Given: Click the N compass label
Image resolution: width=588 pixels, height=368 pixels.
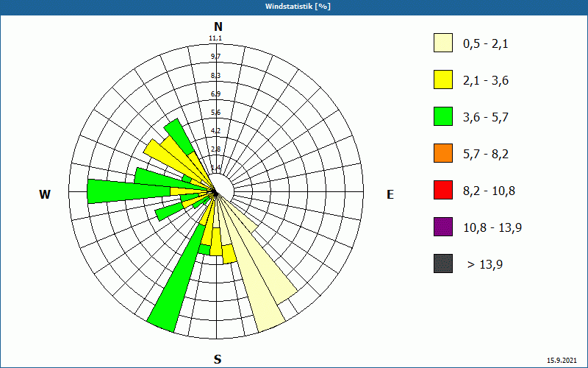Looking at the screenshot, I should click(218, 26).
